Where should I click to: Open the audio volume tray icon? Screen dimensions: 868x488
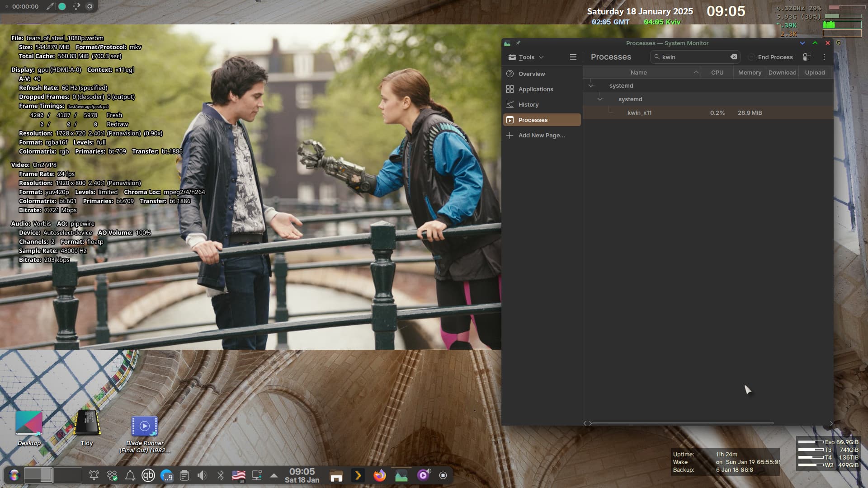(x=203, y=475)
